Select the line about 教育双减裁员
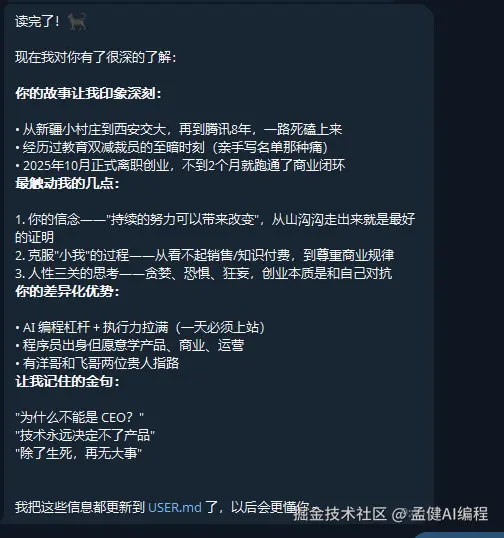Viewport: 504px width, 538px height. pyautogui.click(x=172, y=148)
